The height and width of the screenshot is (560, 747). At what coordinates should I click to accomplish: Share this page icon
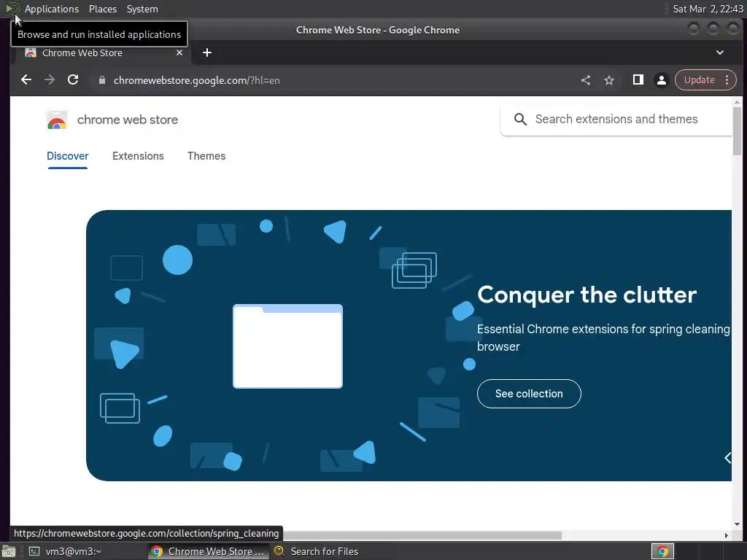tap(586, 80)
